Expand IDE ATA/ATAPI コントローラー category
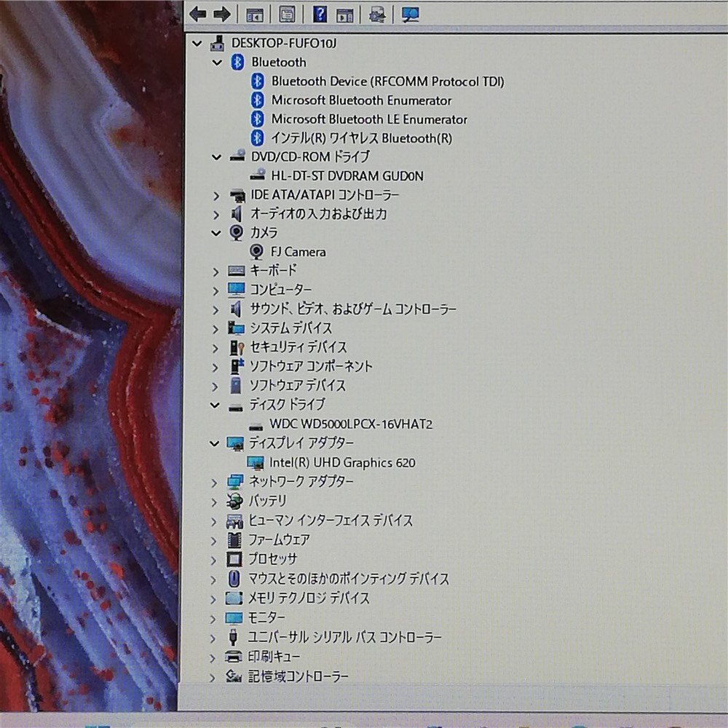Screen dimensions: 728x728 (x=216, y=195)
